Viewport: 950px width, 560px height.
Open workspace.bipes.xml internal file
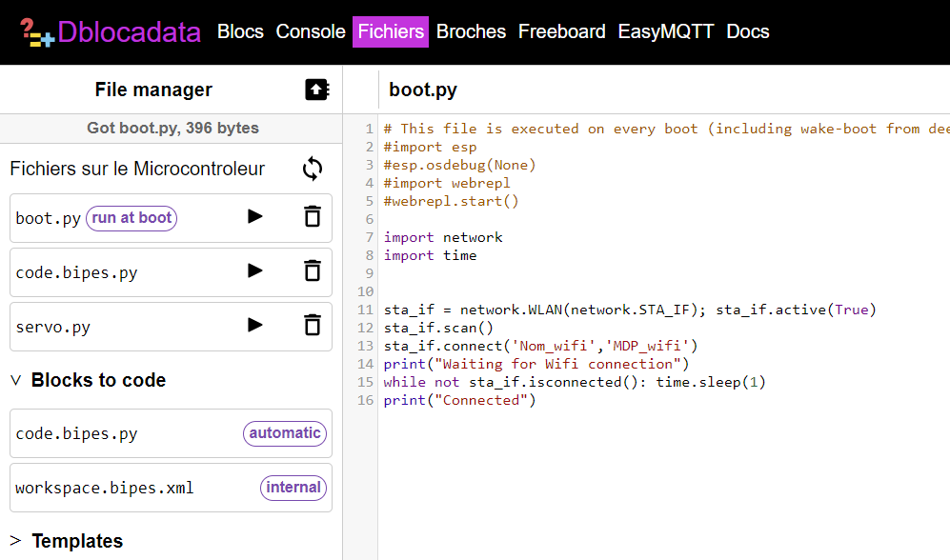click(105, 488)
